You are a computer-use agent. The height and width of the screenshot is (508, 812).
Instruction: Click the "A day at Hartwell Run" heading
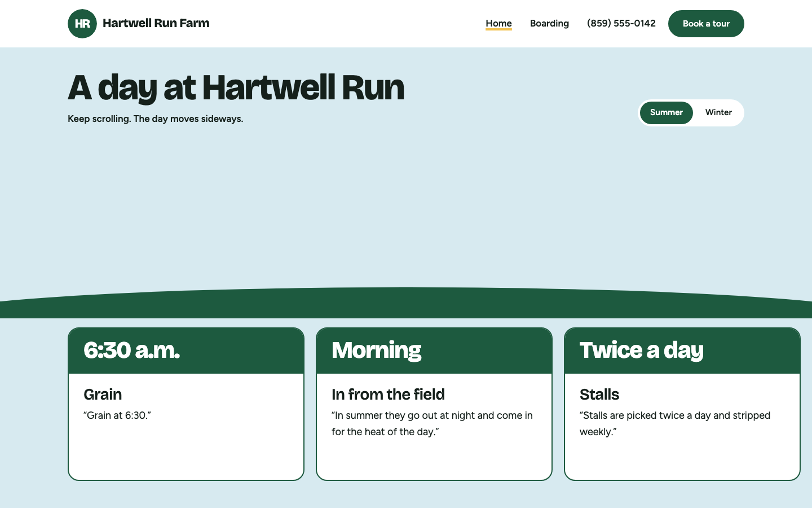(236, 87)
